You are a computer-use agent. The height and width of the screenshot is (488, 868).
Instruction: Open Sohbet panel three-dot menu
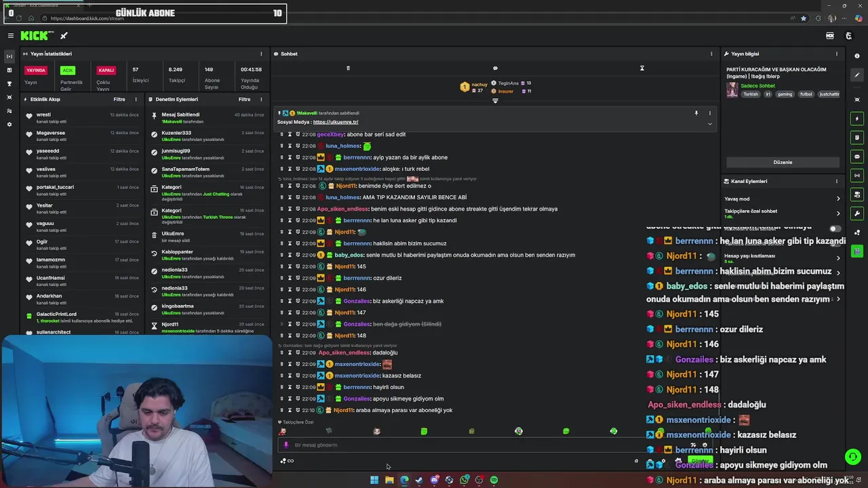pos(711,54)
